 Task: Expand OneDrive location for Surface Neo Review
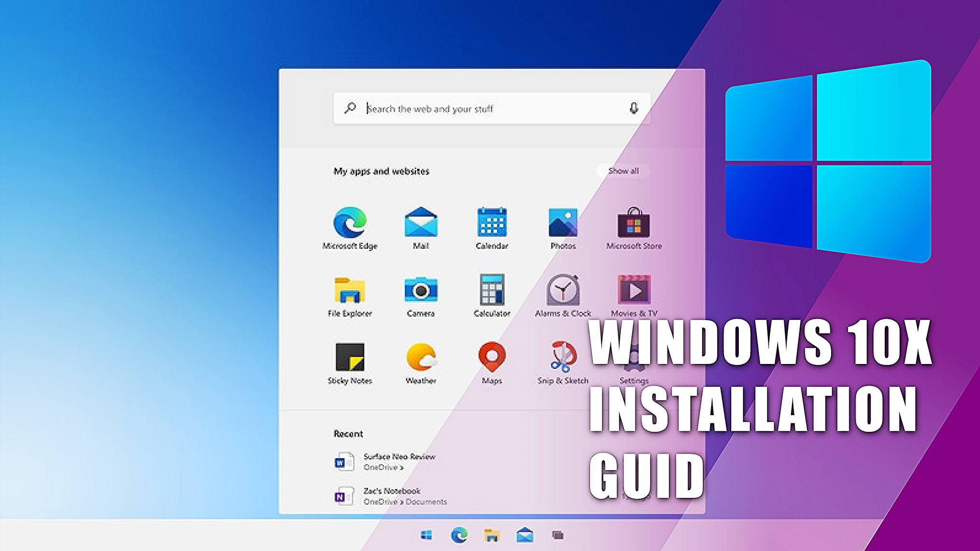[x=383, y=468]
